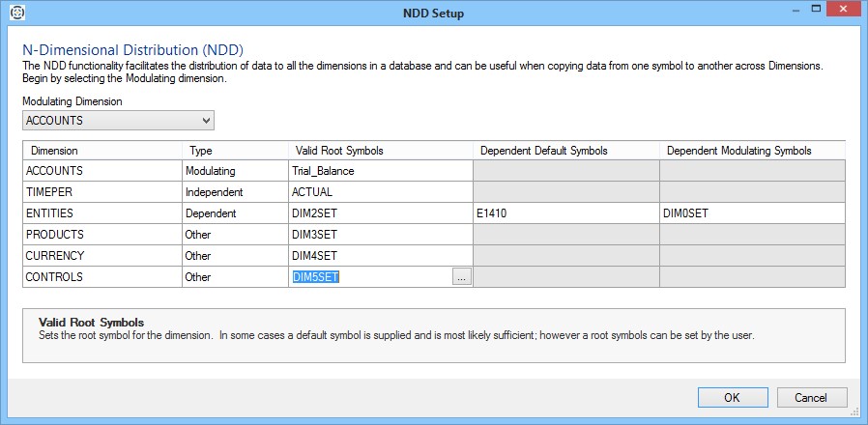The height and width of the screenshot is (425, 868).
Task: Click the Valid Root Symbols column header
Action: pyautogui.click(x=379, y=151)
